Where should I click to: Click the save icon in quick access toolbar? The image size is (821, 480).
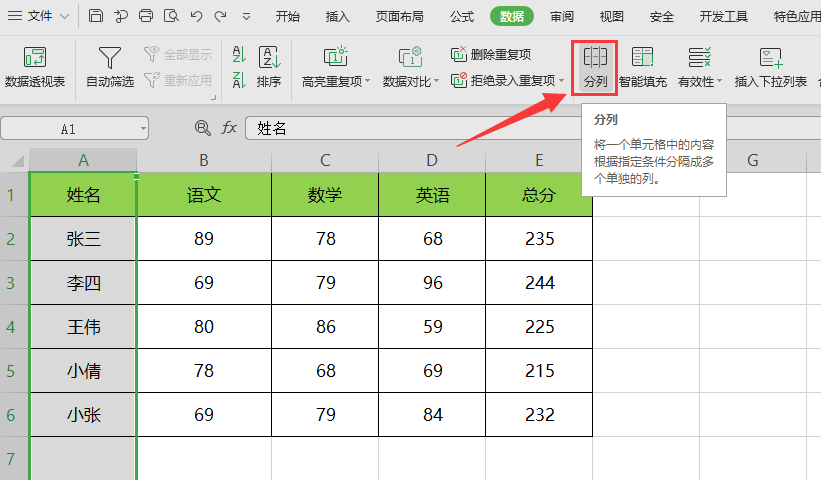click(x=96, y=16)
